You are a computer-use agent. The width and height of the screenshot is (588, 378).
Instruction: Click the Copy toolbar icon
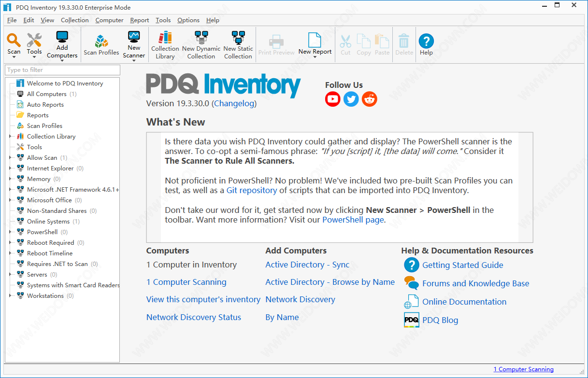(x=363, y=41)
